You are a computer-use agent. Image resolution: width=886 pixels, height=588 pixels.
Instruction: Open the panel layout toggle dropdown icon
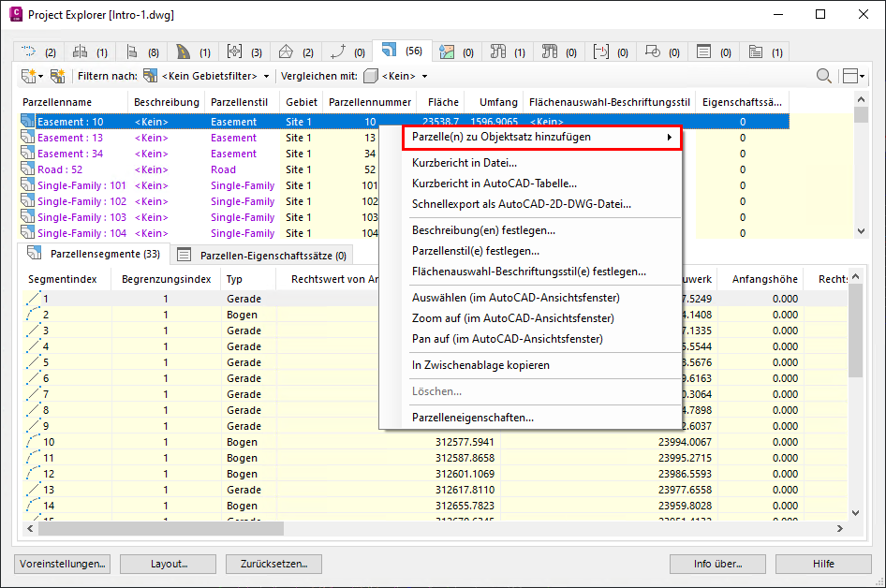pos(853,76)
